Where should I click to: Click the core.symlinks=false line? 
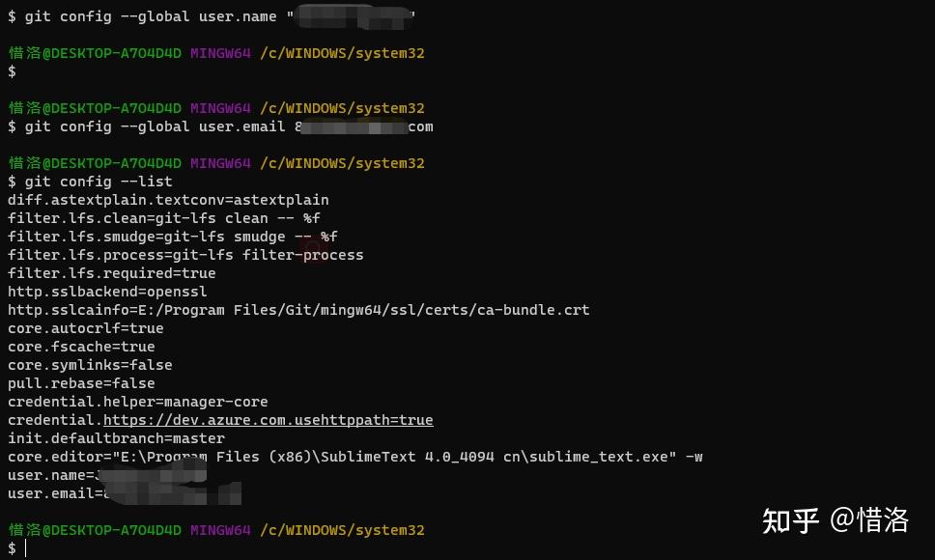click(x=90, y=365)
